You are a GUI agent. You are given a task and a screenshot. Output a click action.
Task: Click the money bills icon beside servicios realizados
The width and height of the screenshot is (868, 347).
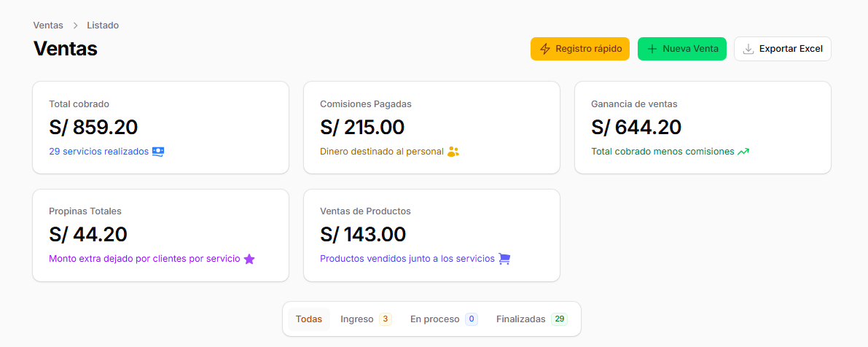158,151
